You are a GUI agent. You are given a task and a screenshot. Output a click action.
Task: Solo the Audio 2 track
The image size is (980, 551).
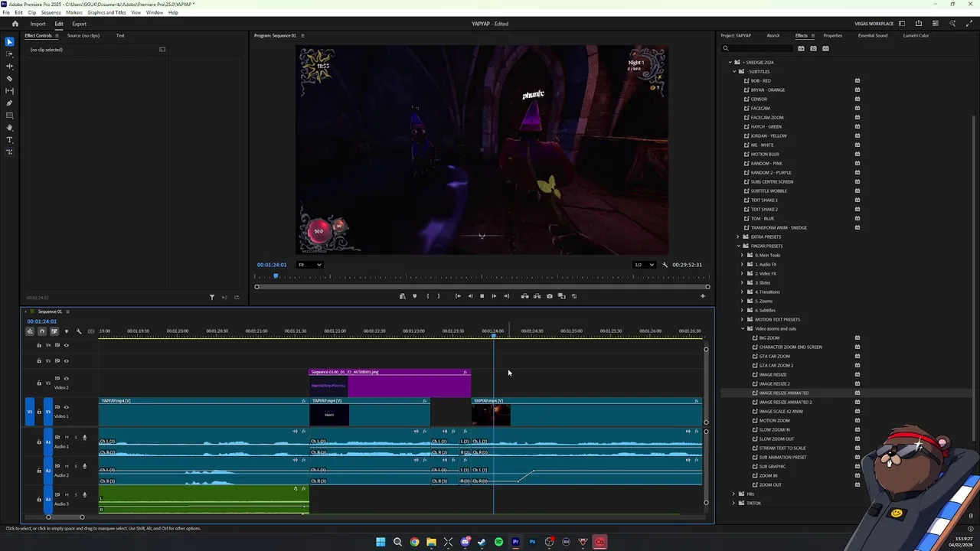(75, 466)
